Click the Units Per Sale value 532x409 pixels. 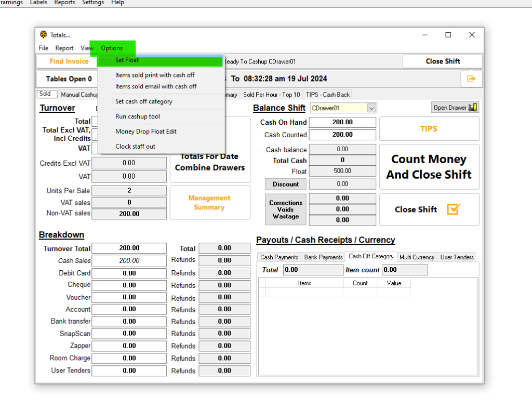pyautogui.click(x=129, y=190)
